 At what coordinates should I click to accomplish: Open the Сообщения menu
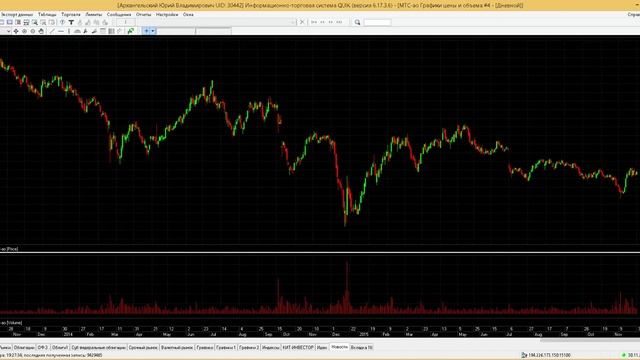coord(119,14)
